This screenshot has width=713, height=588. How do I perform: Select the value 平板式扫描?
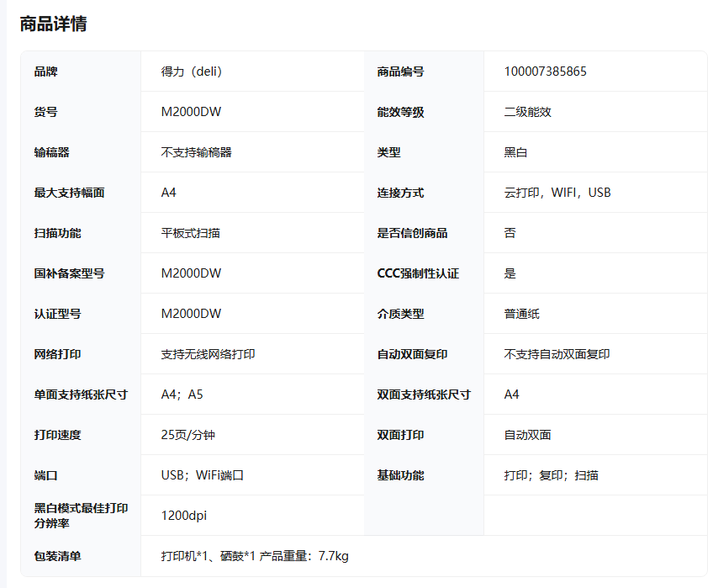click(191, 233)
